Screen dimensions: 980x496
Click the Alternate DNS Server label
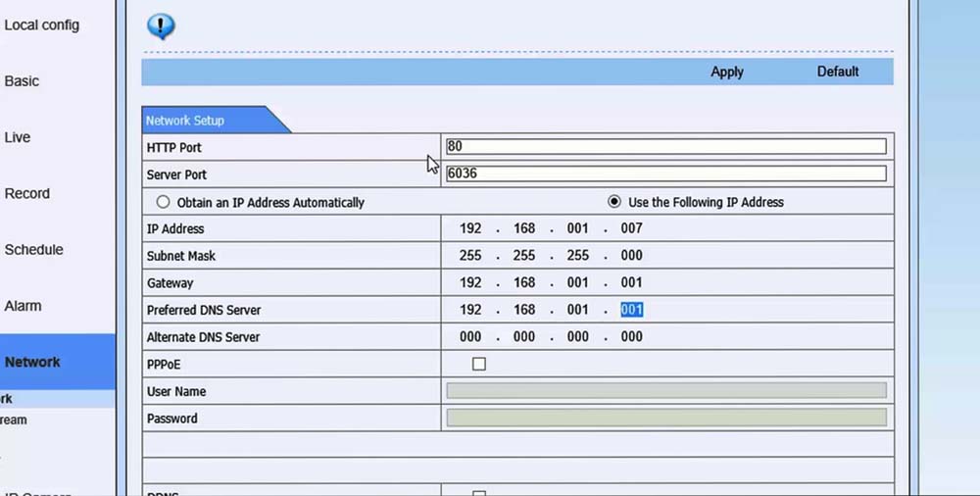(x=203, y=337)
